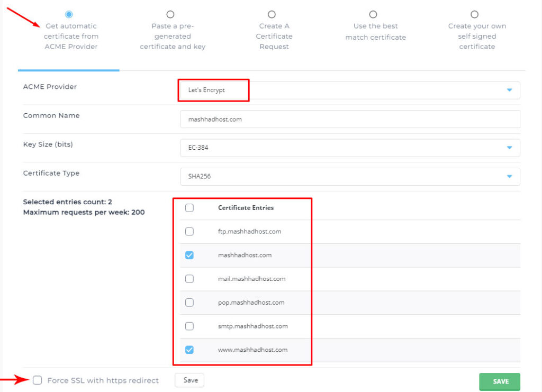Image resolution: width=542 pixels, height=392 pixels.
Task: Check the smtp.mashhadhost.com entry
Action: [189, 326]
